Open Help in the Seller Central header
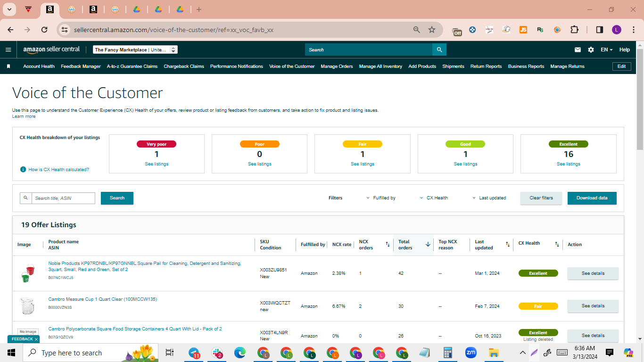Image resolution: width=644 pixels, height=362 pixels. click(x=624, y=49)
